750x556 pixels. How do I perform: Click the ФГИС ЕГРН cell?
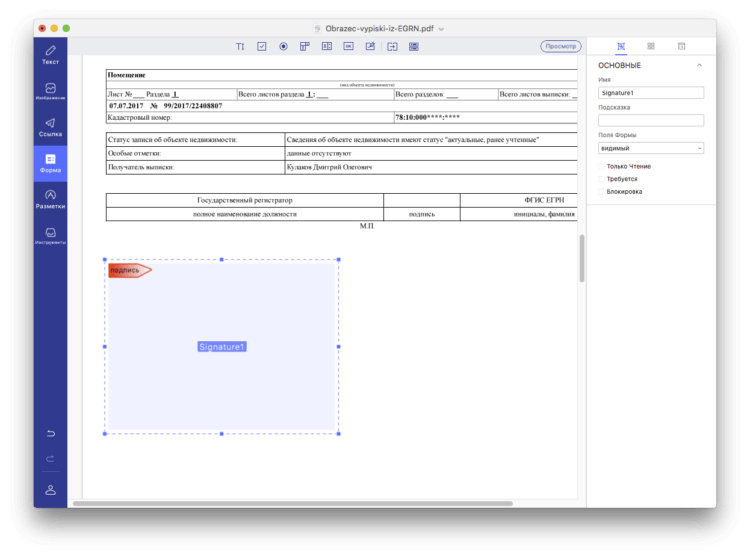click(x=518, y=200)
